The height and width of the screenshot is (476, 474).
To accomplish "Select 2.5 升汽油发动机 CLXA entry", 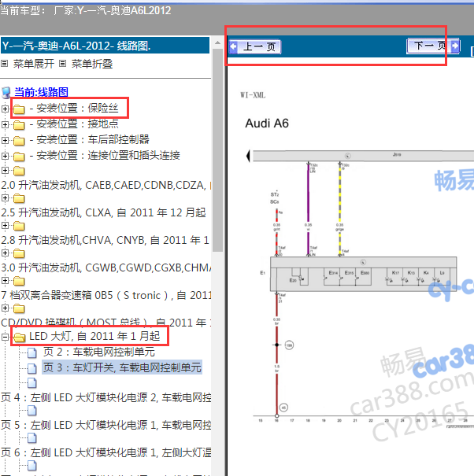I will tap(103, 212).
